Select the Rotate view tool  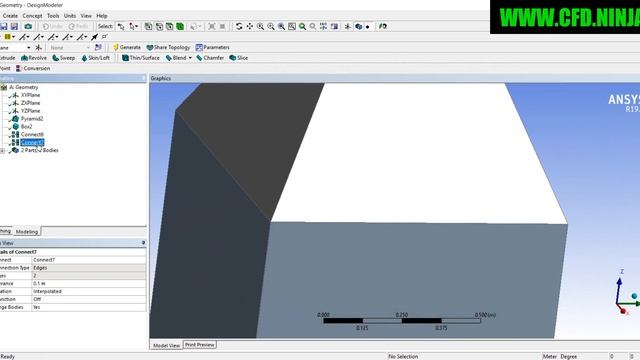[239, 26]
